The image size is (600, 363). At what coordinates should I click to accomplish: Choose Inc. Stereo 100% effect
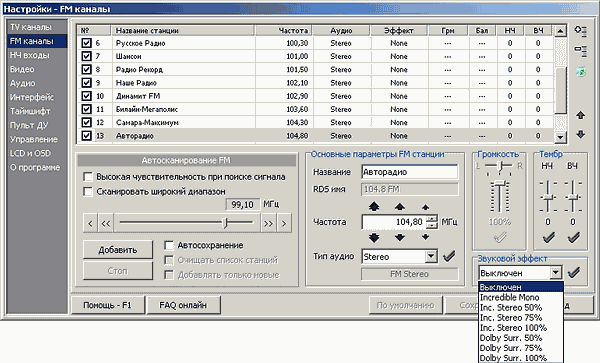521,328
